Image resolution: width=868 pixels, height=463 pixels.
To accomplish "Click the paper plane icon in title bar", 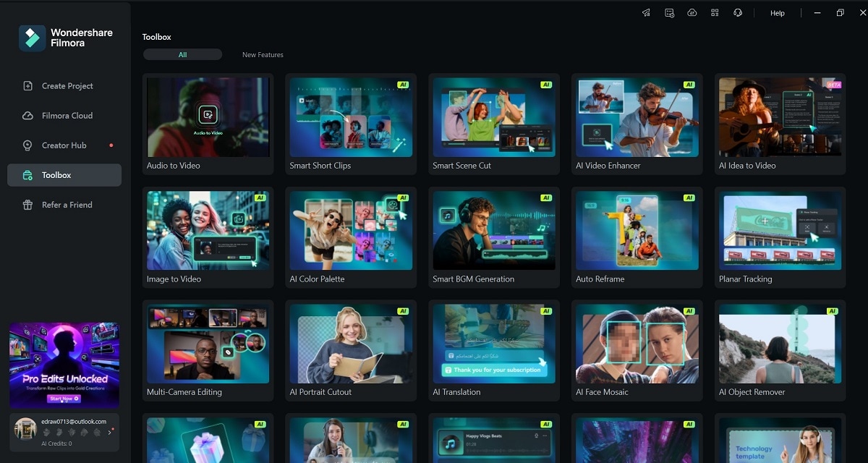I will pos(647,13).
